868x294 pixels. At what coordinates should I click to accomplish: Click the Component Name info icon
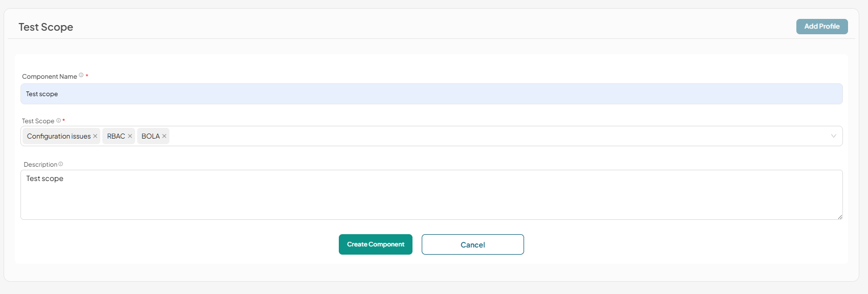pos(81,75)
